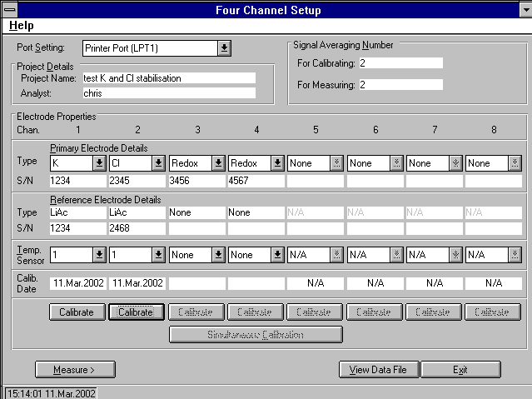Click status bar time 15:14:01 11.Mar.2002
532x399 pixels.
click(52, 394)
